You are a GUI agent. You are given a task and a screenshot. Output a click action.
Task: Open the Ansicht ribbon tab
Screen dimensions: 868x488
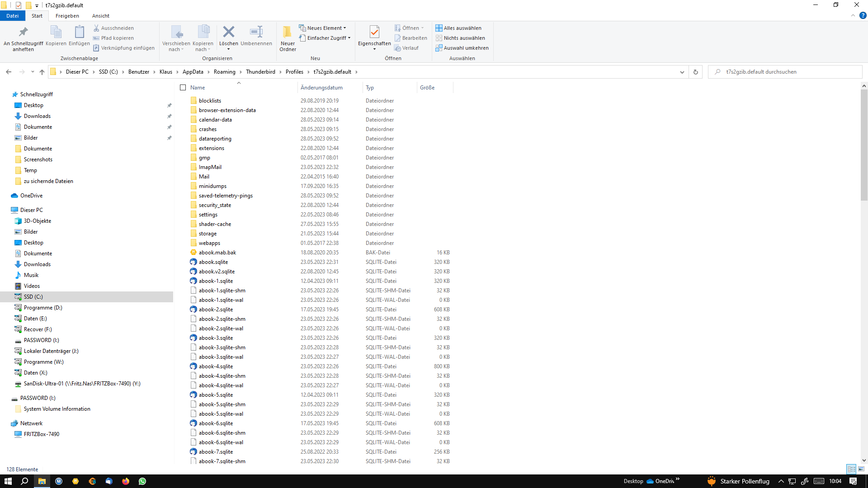[x=100, y=16]
